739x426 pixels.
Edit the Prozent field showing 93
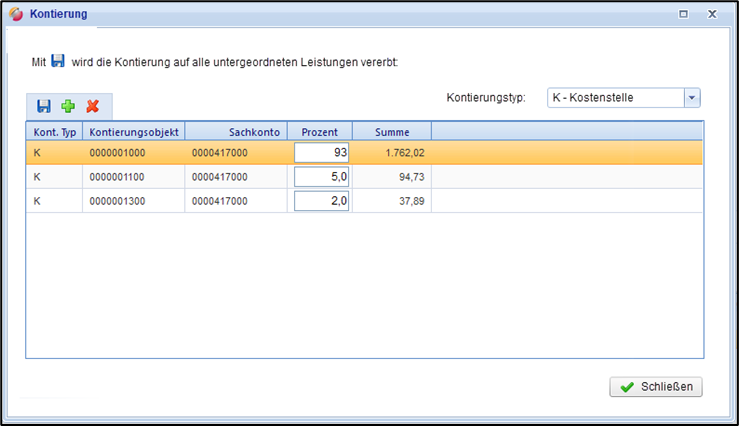tap(321, 153)
